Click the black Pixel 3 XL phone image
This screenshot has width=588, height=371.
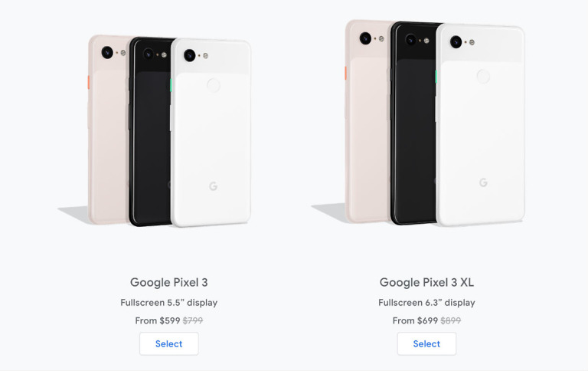point(413,124)
